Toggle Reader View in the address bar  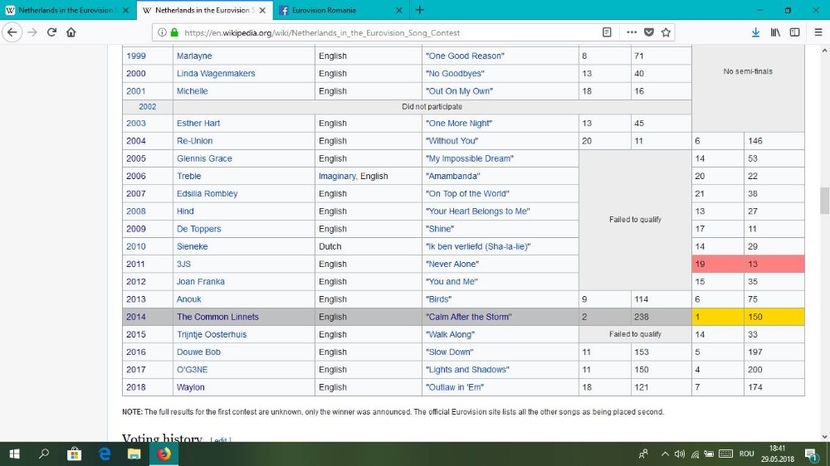pyautogui.click(x=607, y=31)
